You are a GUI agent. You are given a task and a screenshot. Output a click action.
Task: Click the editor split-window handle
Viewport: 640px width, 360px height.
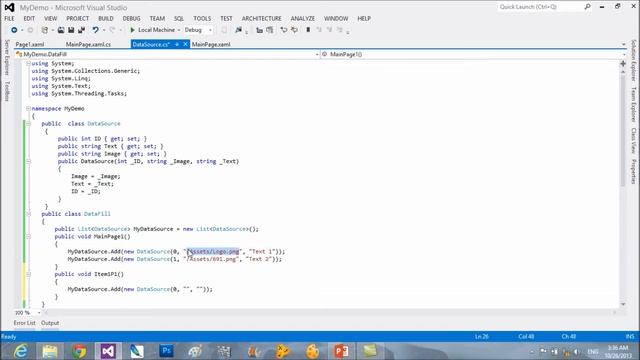point(623,64)
